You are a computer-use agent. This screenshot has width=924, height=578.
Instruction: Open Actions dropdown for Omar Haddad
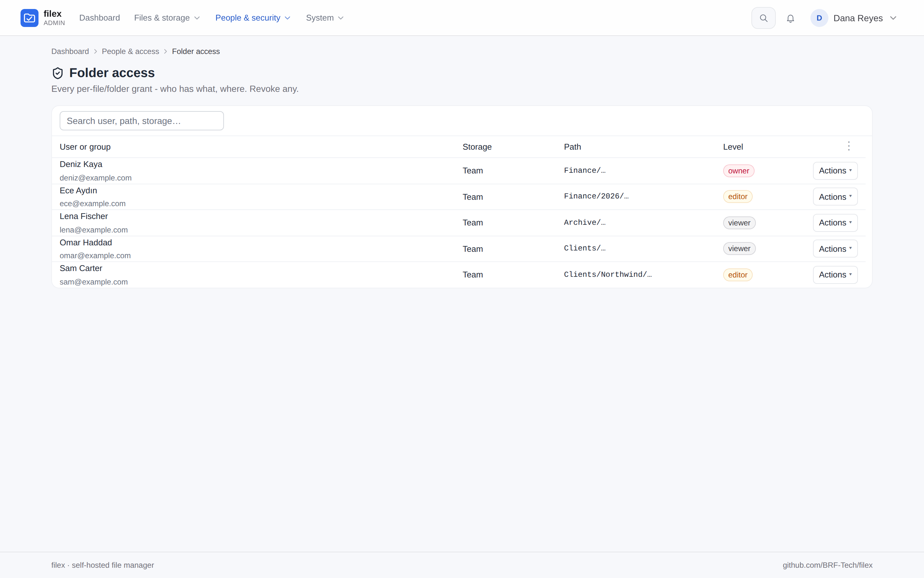click(x=835, y=249)
